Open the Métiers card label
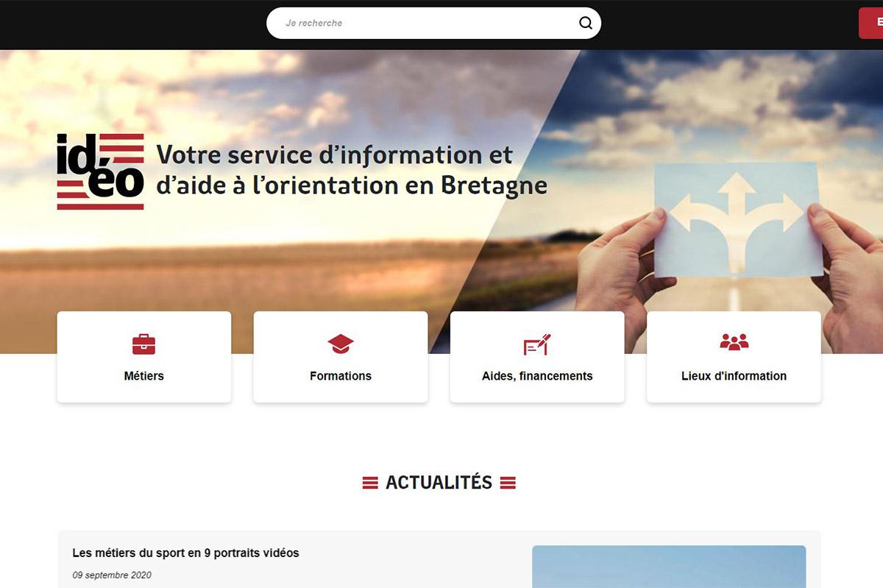Image resolution: width=883 pixels, height=588 pixels. click(144, 376)
